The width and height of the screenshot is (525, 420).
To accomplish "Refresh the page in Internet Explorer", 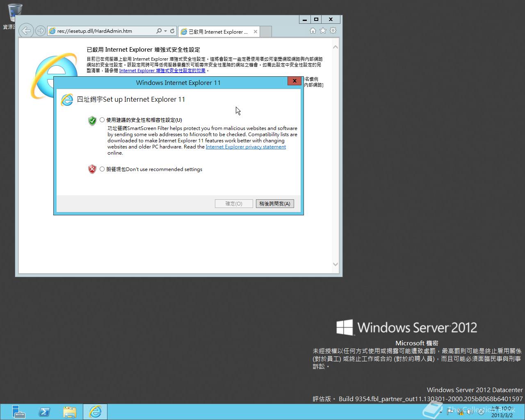I will (x=172, y=31).
